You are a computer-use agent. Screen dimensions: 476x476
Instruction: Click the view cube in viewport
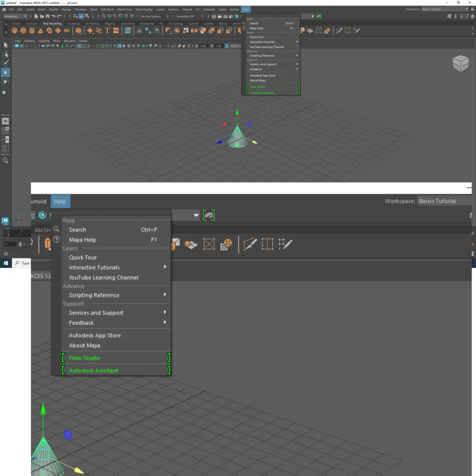(x=461, y=63)
